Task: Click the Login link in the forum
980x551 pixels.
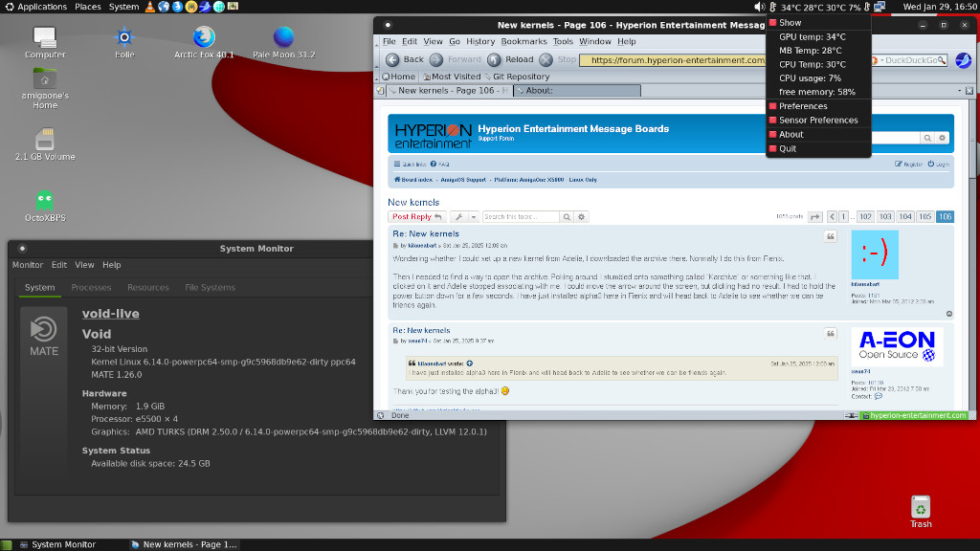Action: click(939, 165)
